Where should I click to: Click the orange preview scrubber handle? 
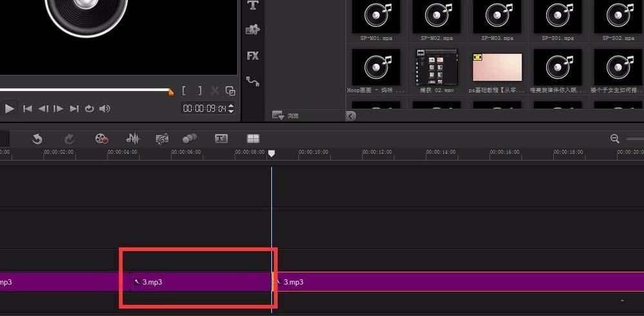click(x=171, y=92)
